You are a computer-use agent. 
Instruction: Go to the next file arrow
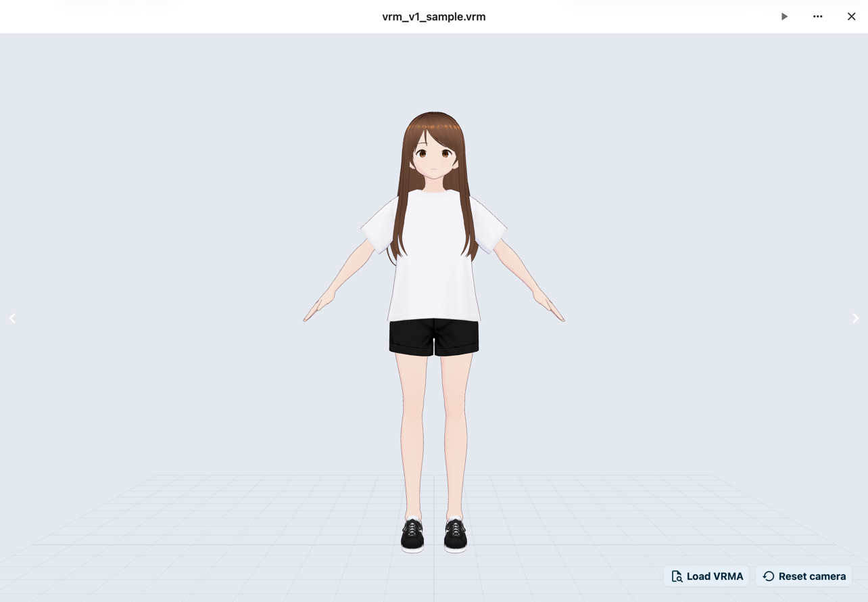(x=855, y=318)
